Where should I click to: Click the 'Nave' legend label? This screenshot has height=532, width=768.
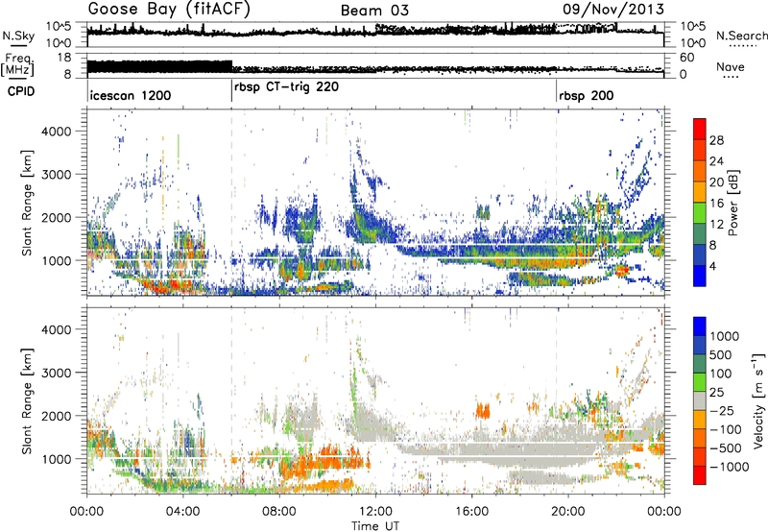(731, 66)
